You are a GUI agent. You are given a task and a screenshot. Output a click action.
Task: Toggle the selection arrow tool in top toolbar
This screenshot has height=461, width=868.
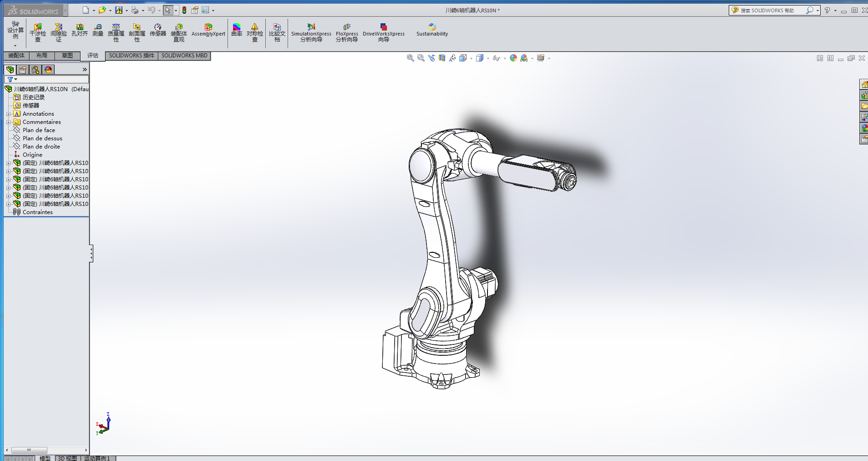coord(168,10)
